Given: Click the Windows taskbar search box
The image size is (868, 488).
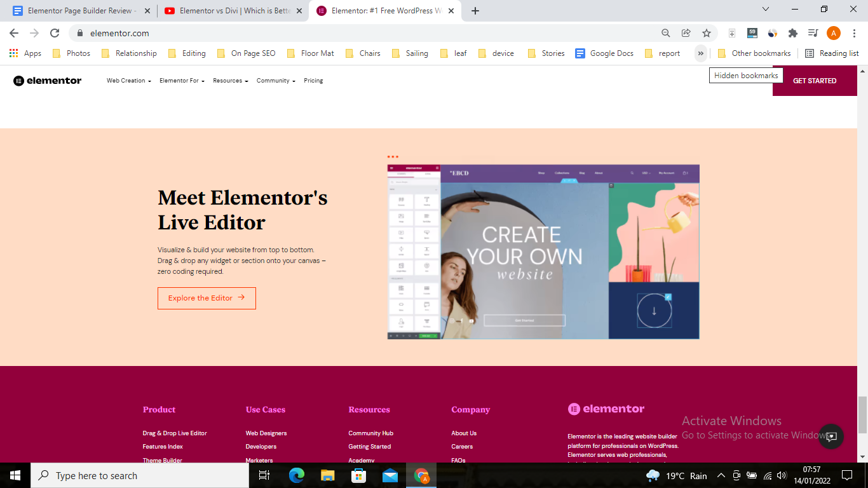Looking at the screenshot, I should 139,475.
